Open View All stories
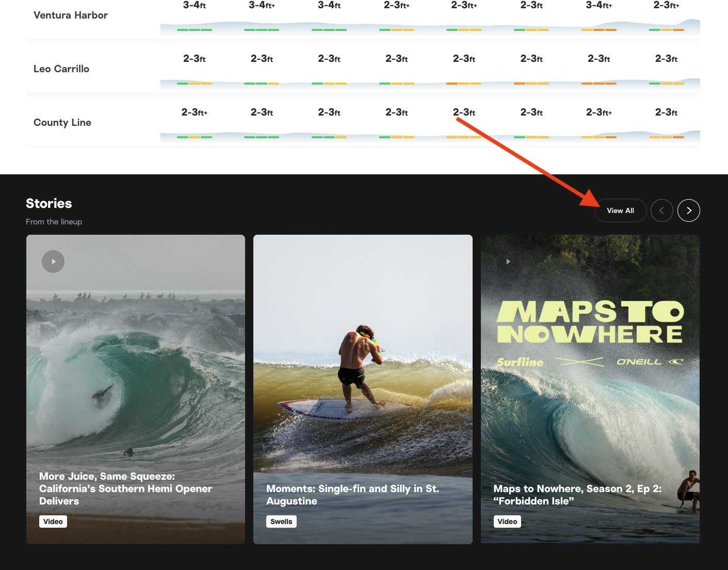The width and height of the screenshot is (728, 570). tap(620, 210)
